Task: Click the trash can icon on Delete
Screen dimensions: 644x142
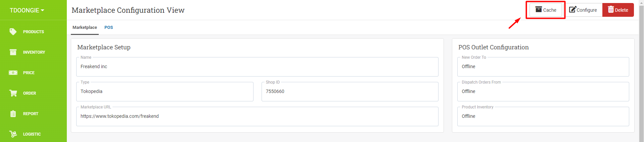Action: click(x=611, y=9)
